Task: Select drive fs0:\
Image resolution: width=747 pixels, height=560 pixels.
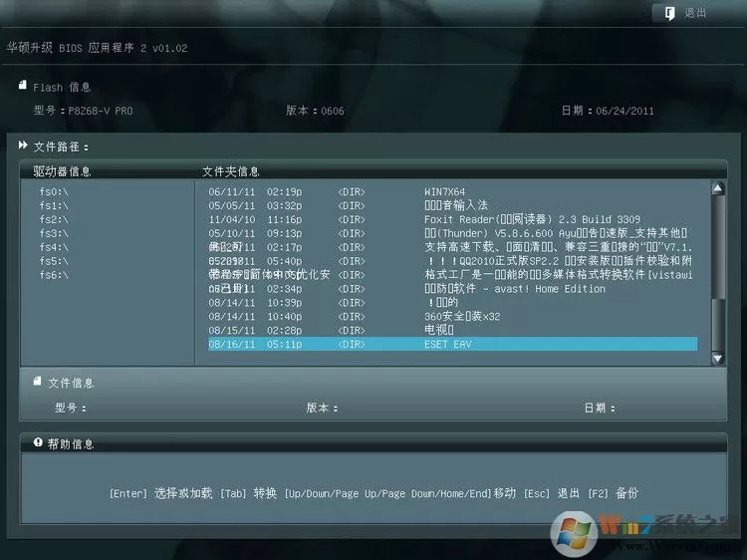Action: (54, 192)
